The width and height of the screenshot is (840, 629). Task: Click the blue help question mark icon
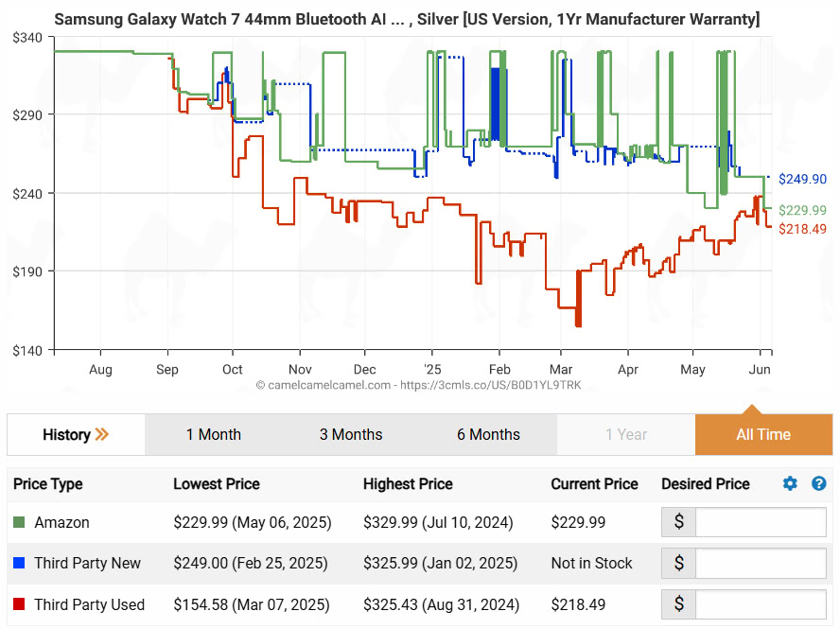(819, 484)
